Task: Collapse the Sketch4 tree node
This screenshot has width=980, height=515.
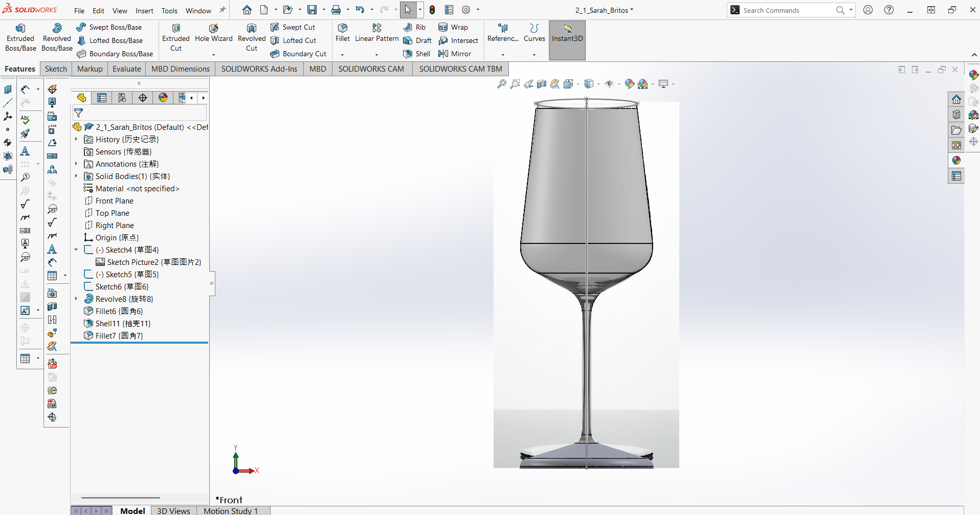Action: 76,250
